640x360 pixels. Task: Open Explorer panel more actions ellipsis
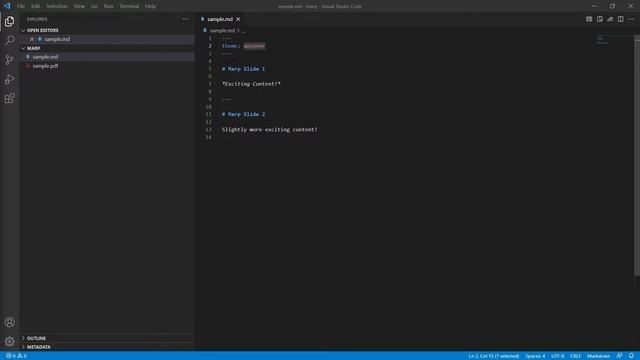point(185,19)
